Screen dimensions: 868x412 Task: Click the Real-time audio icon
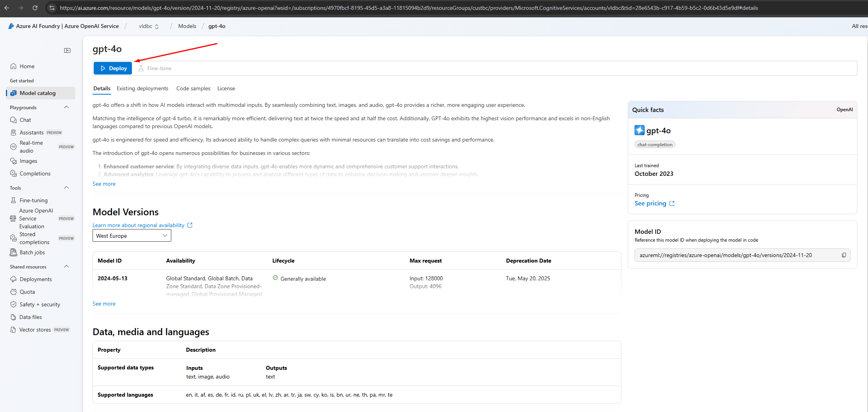click(x=13, y=147)
